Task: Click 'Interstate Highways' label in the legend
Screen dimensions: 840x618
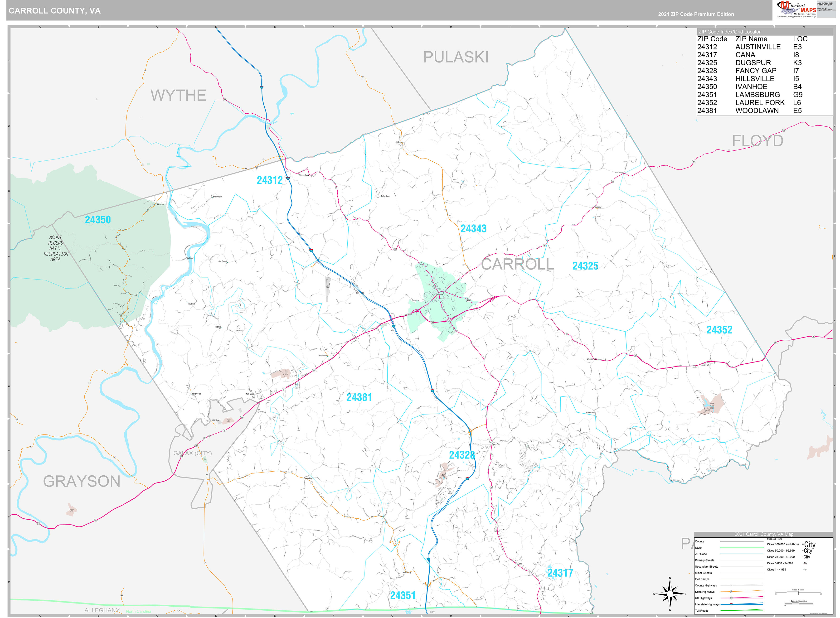Action: click(x=707, y=604)
